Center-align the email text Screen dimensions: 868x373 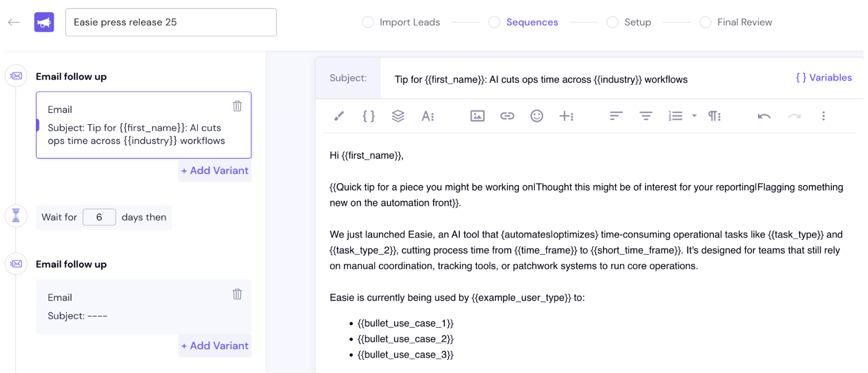tap(646, 116)
